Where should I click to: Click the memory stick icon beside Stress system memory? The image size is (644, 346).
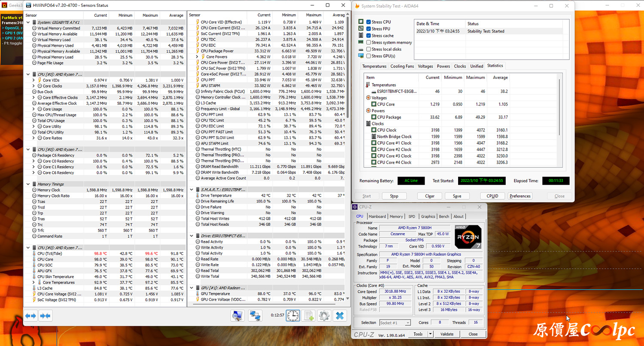coord(361,42)
